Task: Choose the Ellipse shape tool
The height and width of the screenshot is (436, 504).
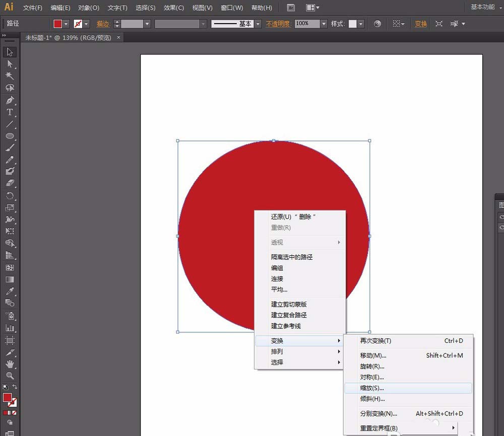Action: [10, 136]
